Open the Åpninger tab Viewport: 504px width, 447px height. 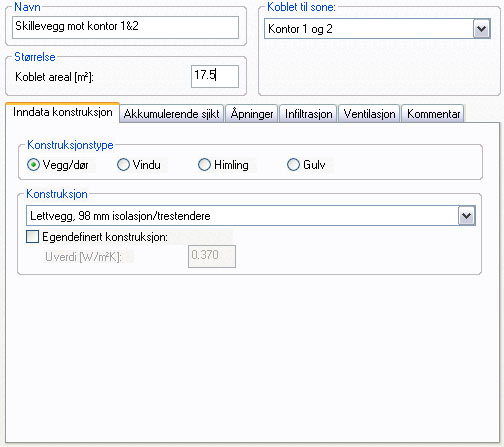(x=252, y=114)
